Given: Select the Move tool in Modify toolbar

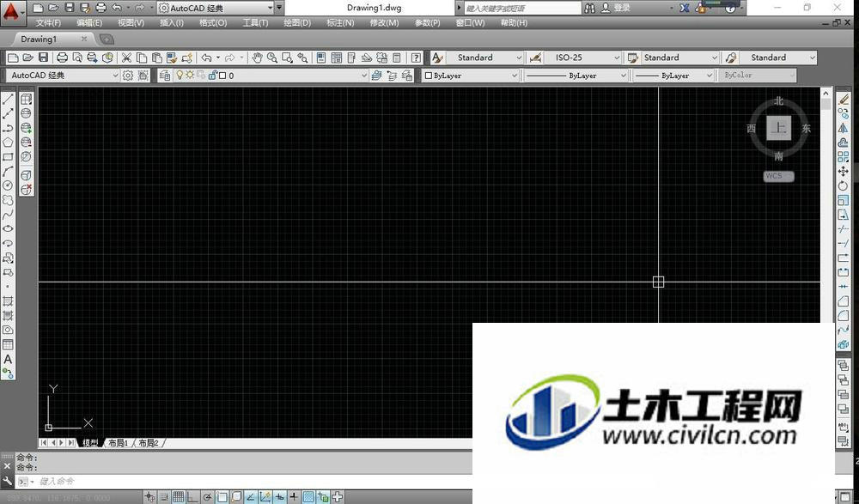Looking at the screenshot, I should click(x=844, y=172).
